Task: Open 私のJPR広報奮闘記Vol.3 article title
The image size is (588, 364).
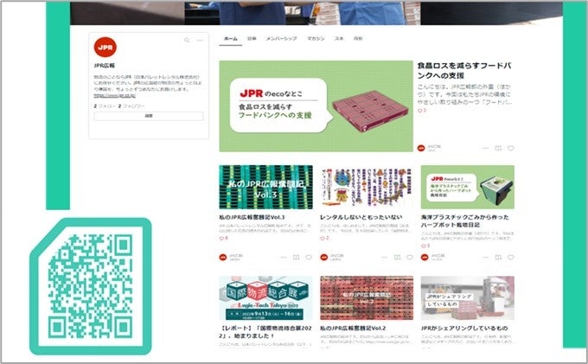Action: click(x=252, y=217)
